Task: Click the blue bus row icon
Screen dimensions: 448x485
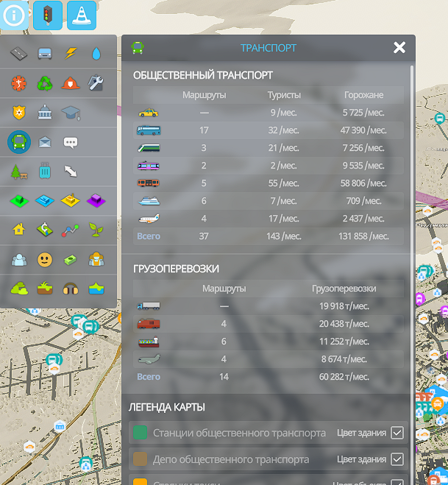Action: tap(149, 130)
